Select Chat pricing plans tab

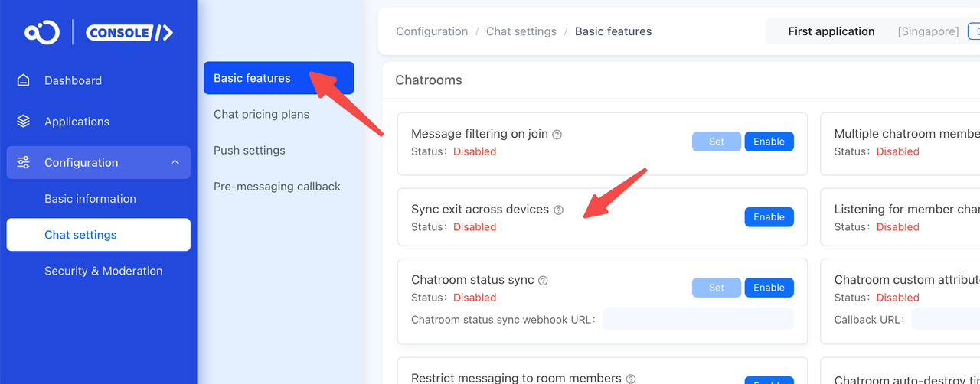[262, 114]
